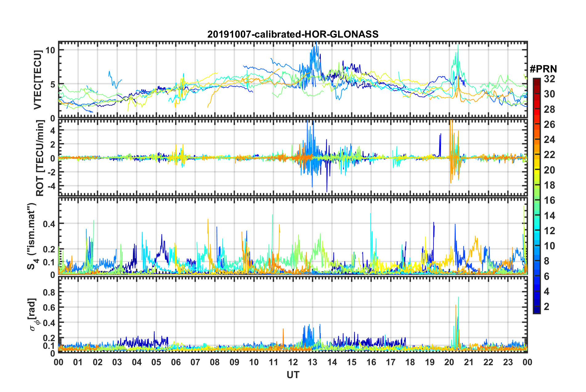Click the UT axis tick label 23
Image resolution: width=586 pixels, height=392 pixels.
pyautogui.click(x=508, y=362)
